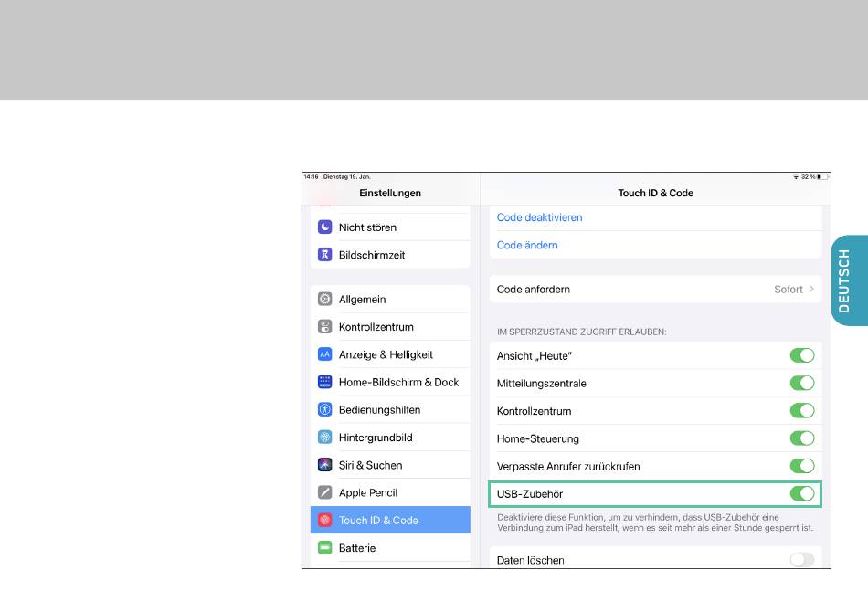Enable the Daten löschen switch
The width and height of the screenshot is (868, 612).
[x=802, y=559]
